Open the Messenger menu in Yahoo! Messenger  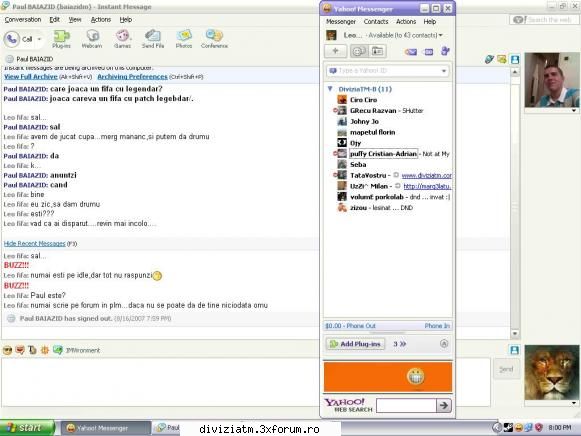tap(341, 22)
